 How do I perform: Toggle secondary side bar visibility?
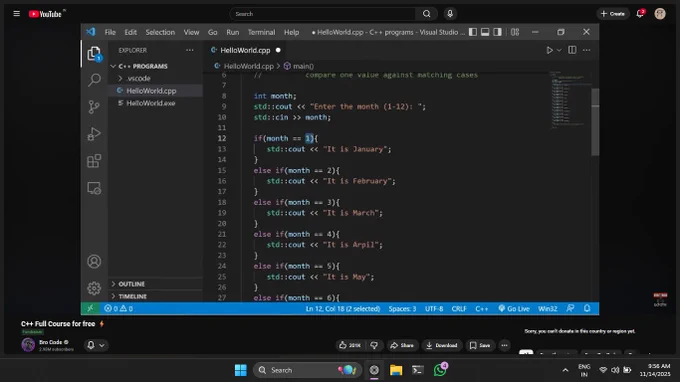[497, 32]
